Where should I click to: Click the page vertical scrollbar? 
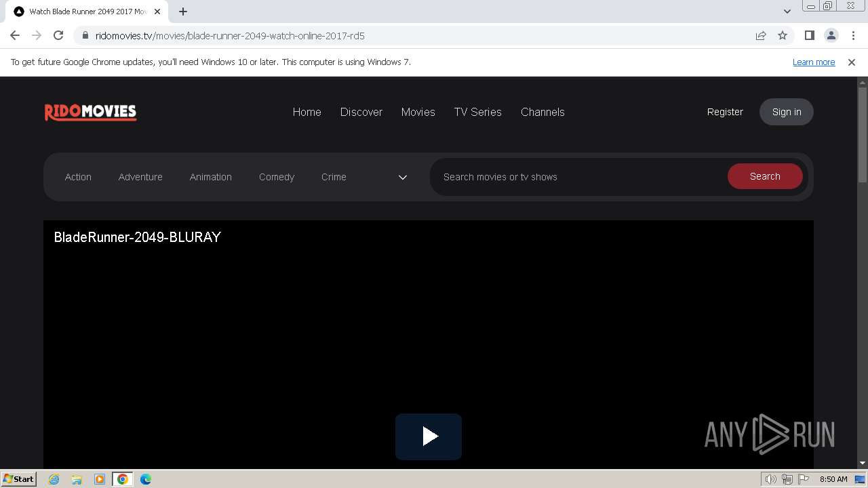click(x=863, y=136)
